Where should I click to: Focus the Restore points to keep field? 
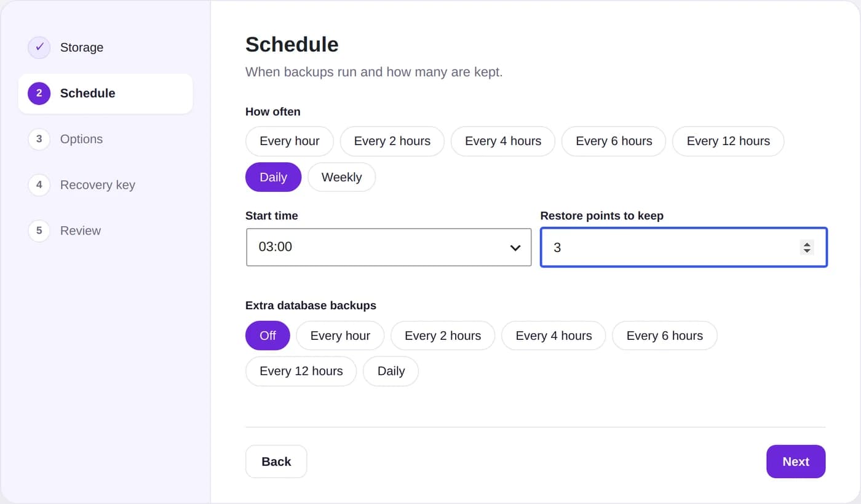(684, 248)
